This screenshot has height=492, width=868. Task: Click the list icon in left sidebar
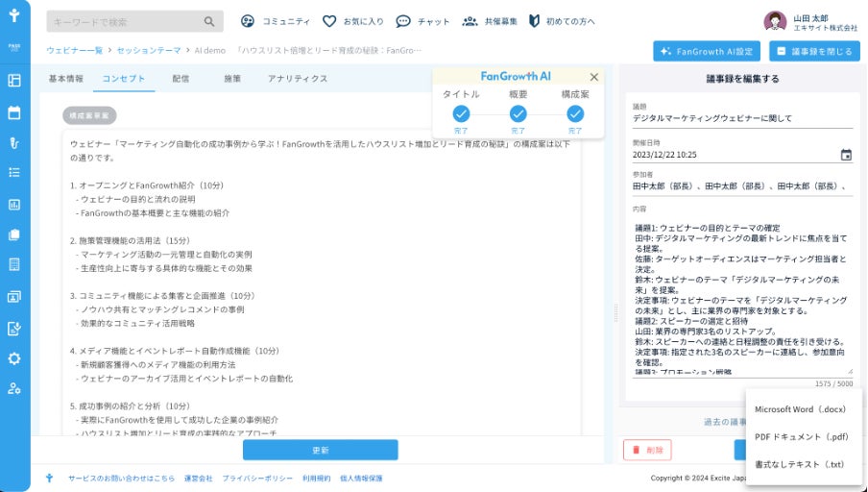[14, 172]
